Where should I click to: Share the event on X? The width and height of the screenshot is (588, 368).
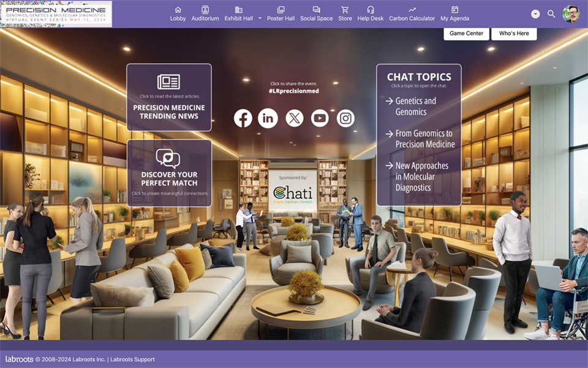pos(295,118)
